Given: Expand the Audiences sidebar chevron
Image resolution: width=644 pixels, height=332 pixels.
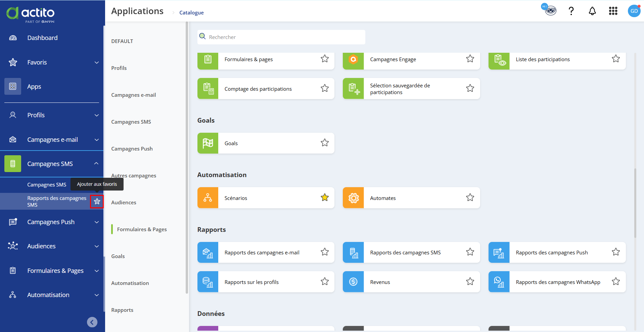Looking at the screenshot, I should pyautogui.click(x=97, y=246).
